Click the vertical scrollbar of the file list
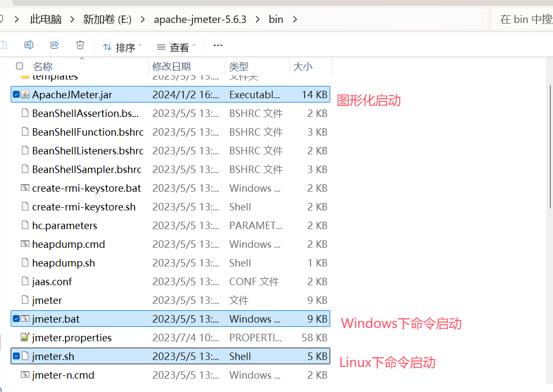553x392 pixels. pyautogui.click(x=550, y=146)
